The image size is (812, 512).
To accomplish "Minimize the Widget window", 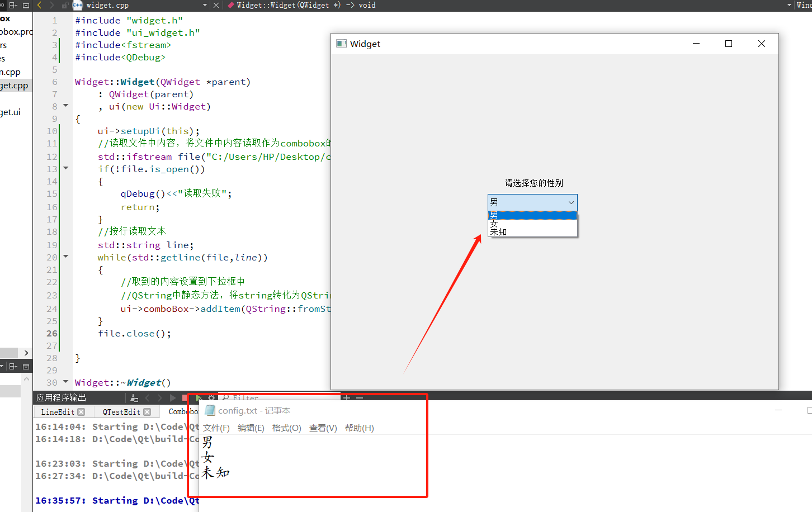I will tap(696, 44).
